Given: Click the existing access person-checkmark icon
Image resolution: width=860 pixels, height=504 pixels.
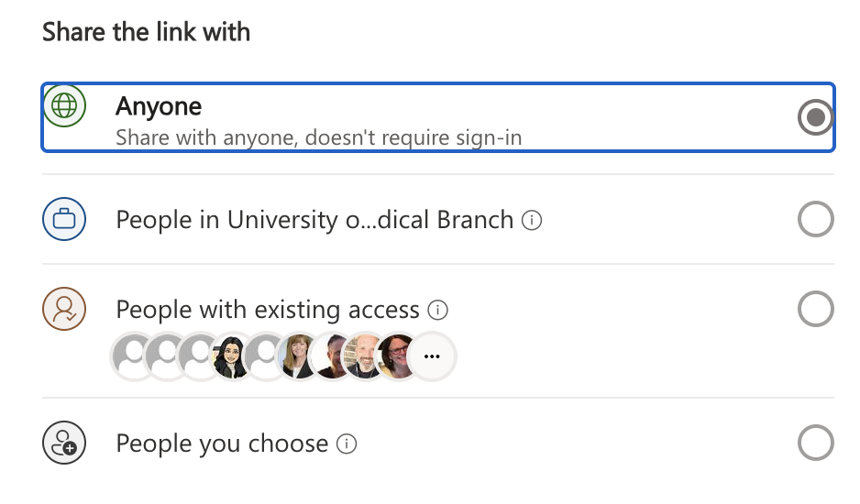Looking at the screenshot, I should point(64,310).
